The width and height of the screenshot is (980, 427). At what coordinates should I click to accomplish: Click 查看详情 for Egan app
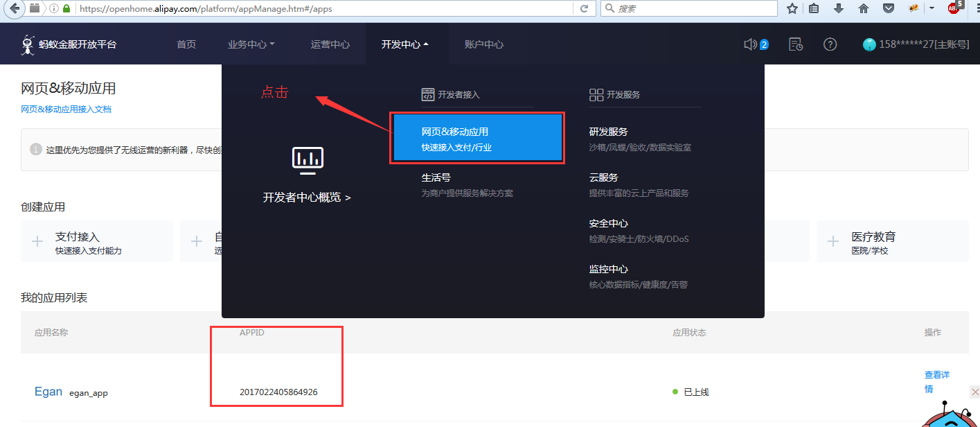click(x=937, y=382)
